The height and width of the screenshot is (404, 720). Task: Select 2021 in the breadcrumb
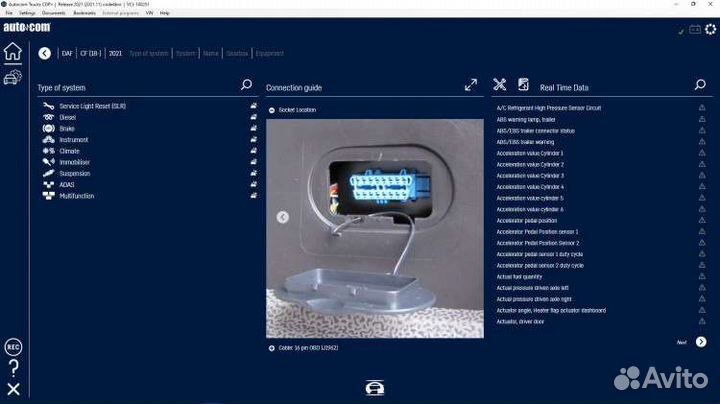tap(115, 53)
